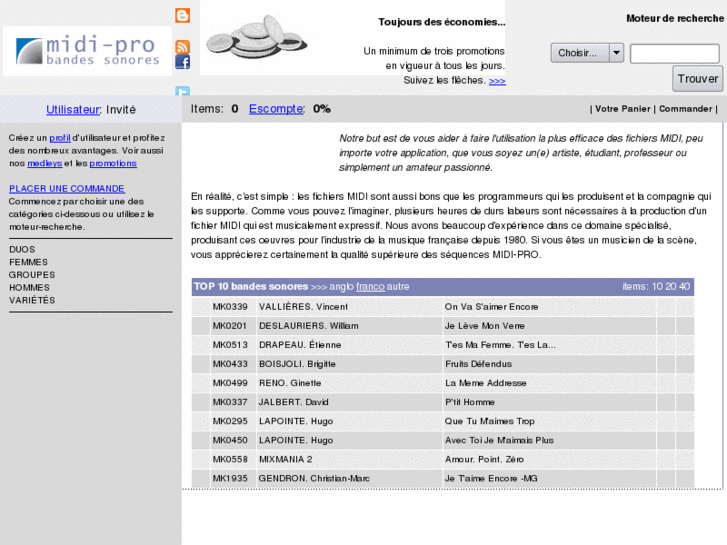Open Votre Panier
This screenshot has height=545, width=727.
(622, 109)
